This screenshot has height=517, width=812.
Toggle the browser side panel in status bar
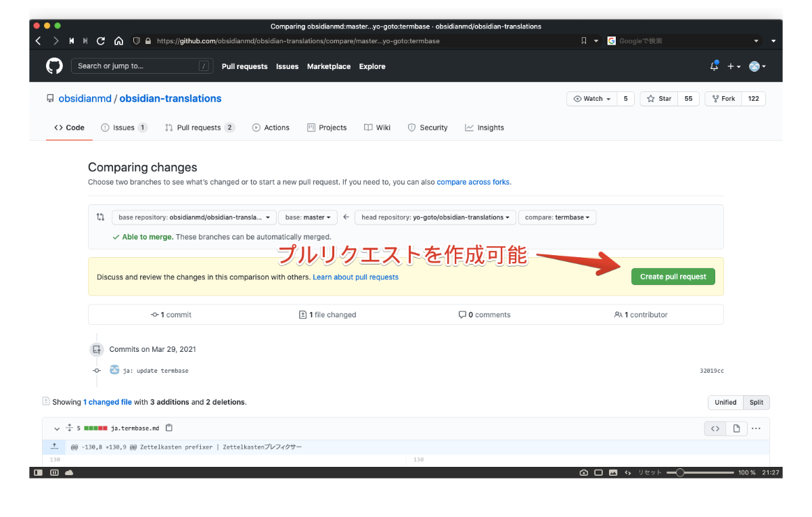click(39, 472)
